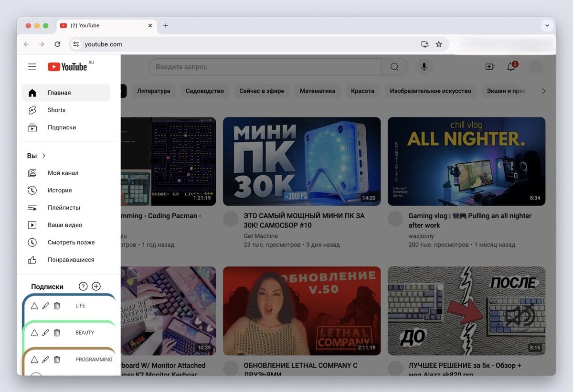Screen dimensions: 573x392
Task: Expand the Вы section chevron
Action: 44,156
